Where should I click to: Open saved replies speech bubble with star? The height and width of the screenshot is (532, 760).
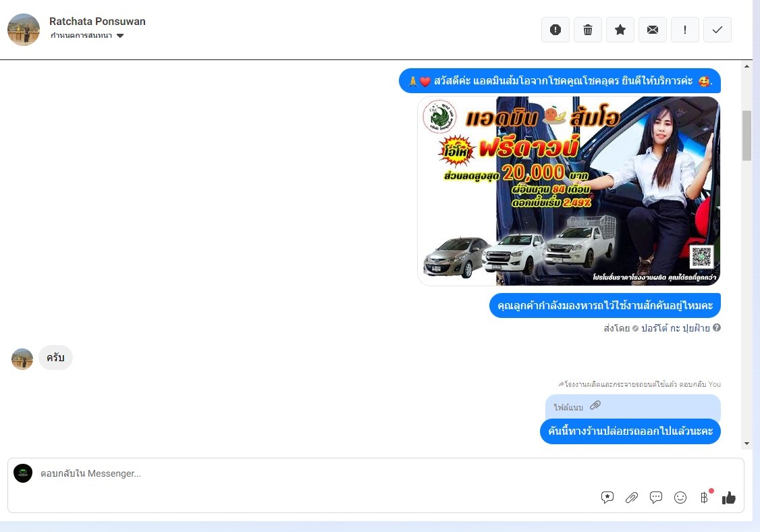[607, 498]
